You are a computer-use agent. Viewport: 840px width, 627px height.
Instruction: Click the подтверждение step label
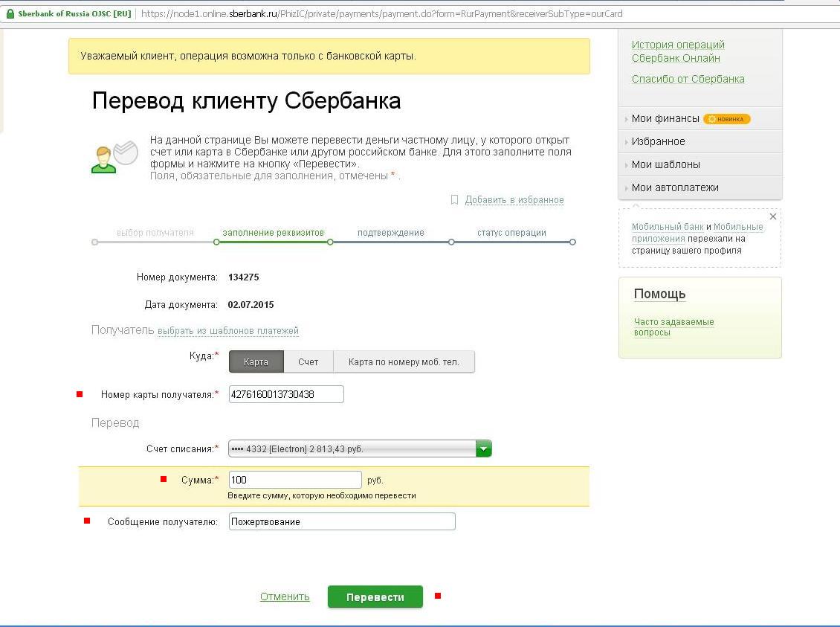coord(390,233)
